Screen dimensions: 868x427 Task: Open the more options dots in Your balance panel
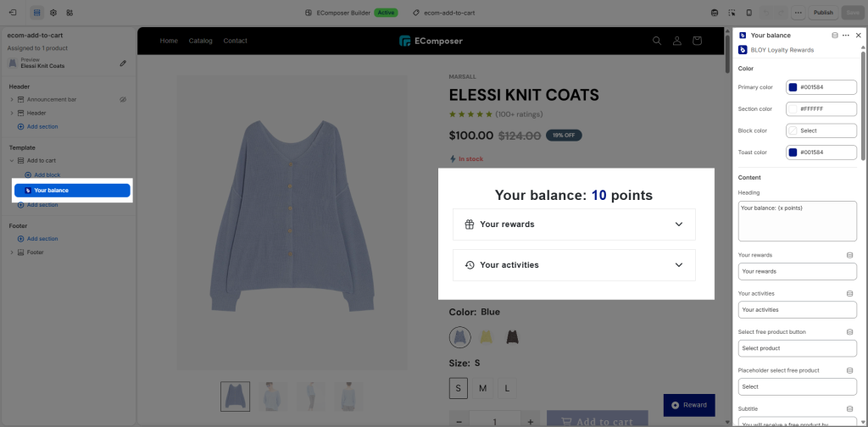pos(846,35)
